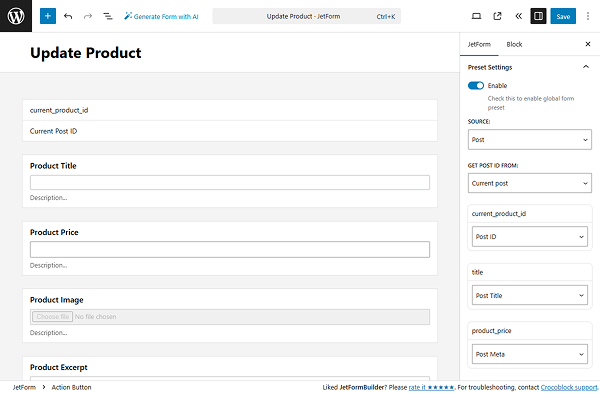This screenshot has width=600, height=393.
Task: Toggle the Enable preset switch
Action: tap(476, 85)
